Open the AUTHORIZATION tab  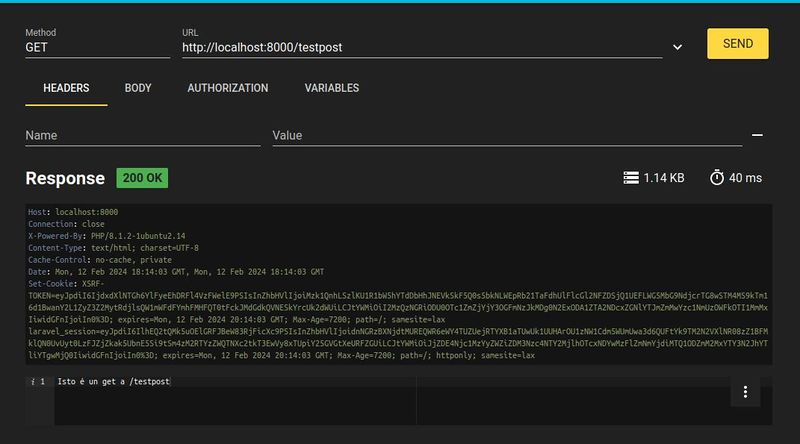click(228, 88)
